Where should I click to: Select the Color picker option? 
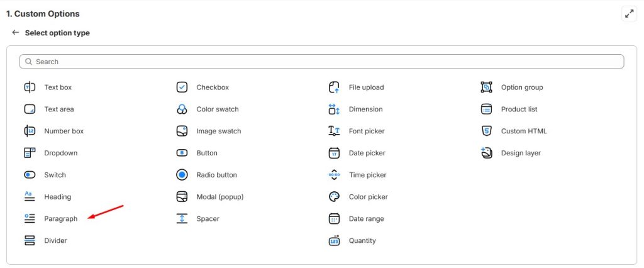368,197
